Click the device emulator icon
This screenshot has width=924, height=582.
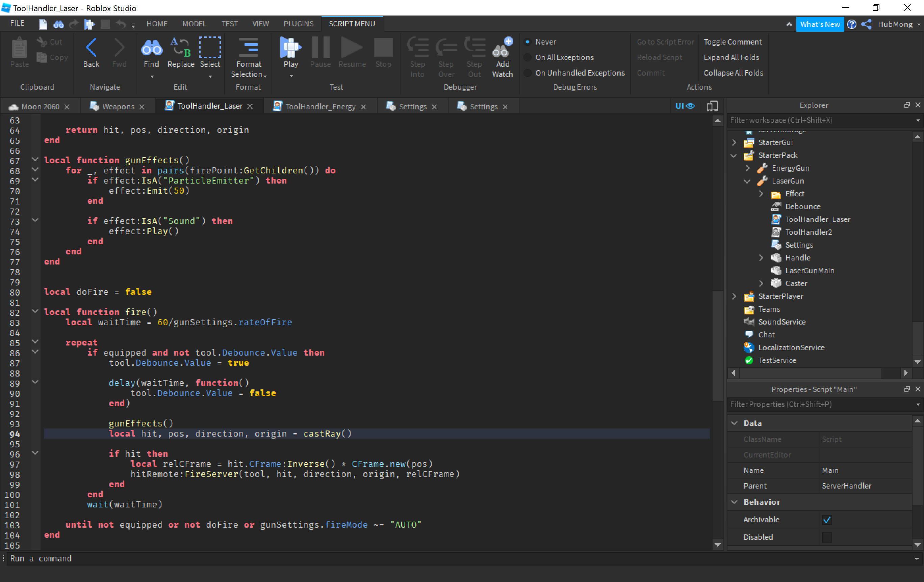pos(712,106)
